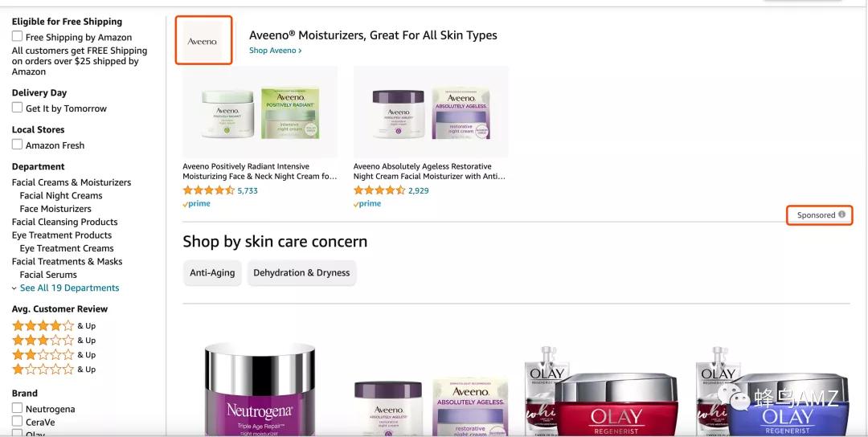868x437 pixels.
Task: Select the 2 stars & Up rating filter
Action: coord(54,354)
